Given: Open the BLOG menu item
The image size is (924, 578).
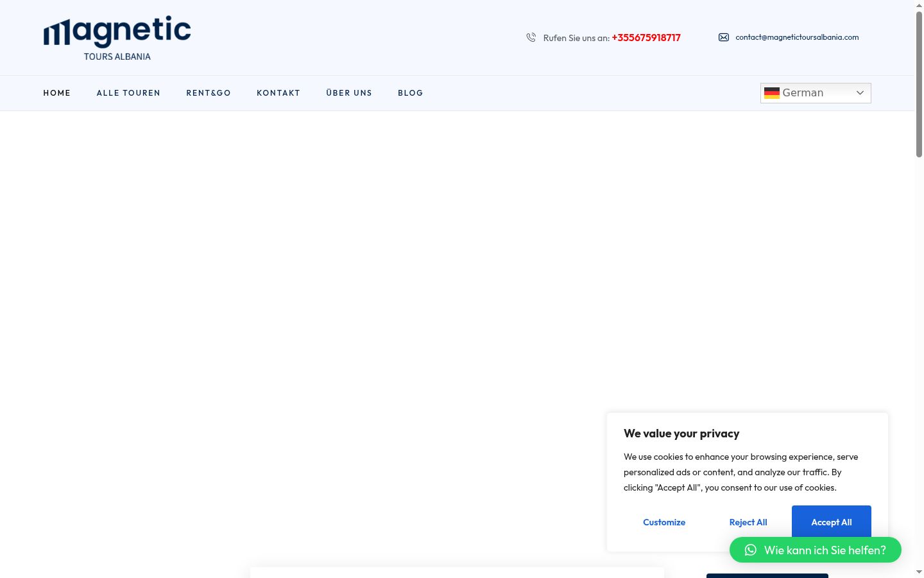Looking at the screenshot, I should (x=411, y=93).
